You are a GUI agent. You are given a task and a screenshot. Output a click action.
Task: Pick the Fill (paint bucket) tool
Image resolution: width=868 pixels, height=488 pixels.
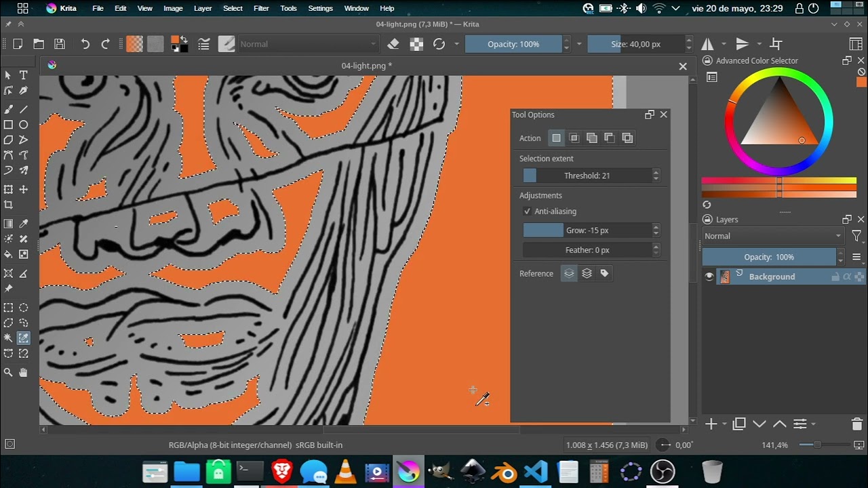click(8, 255)
